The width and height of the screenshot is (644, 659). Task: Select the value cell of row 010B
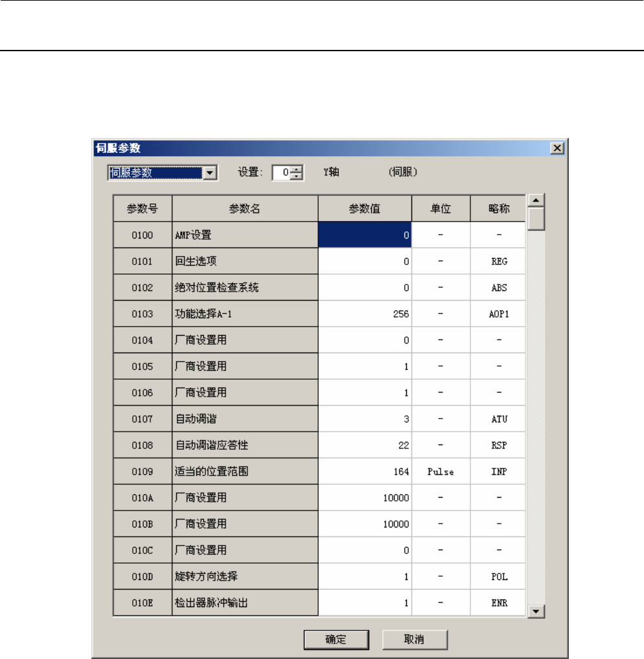tap(365, 524)
